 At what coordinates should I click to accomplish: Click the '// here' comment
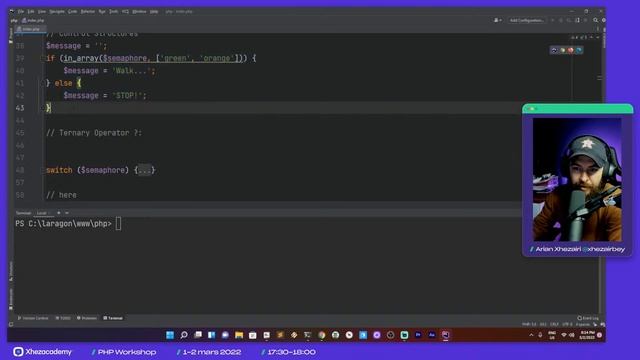61,195
